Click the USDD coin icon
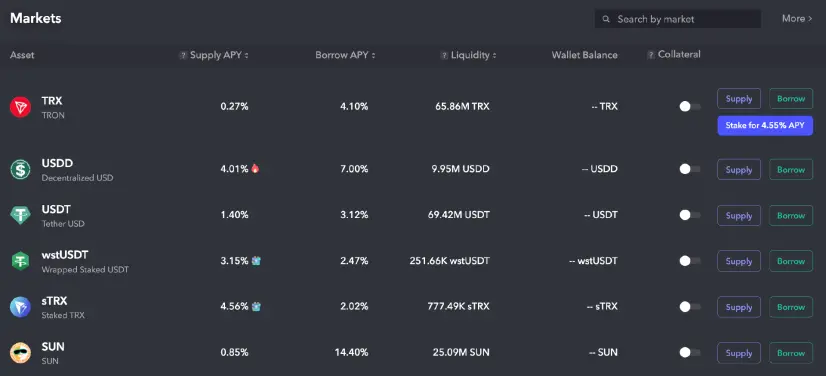Viewport: 826px width, 376px height. [20, 170]
